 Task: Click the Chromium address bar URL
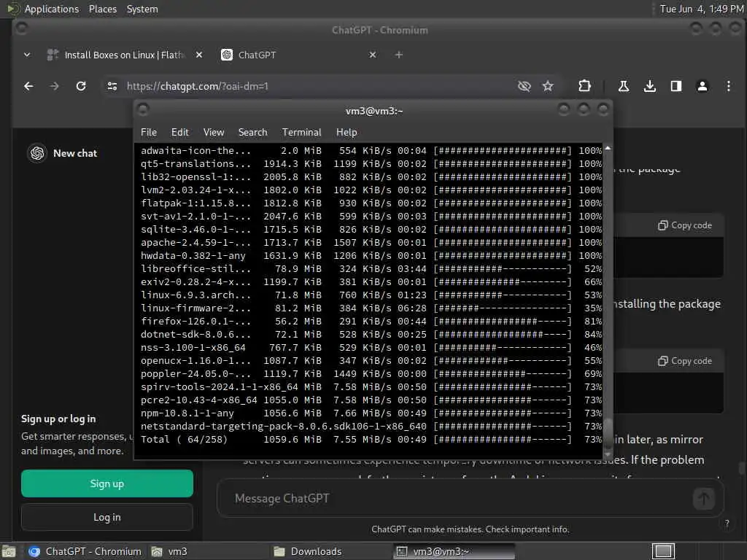(197, 86)
